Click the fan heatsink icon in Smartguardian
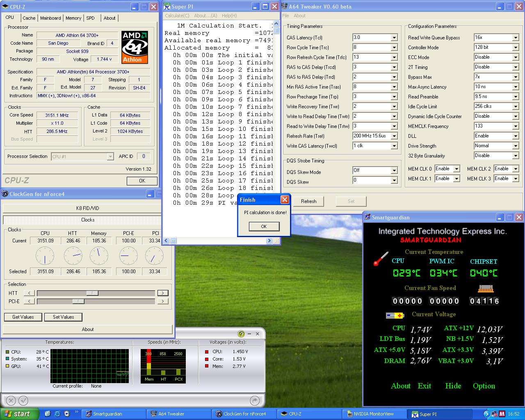Screen dimensions: 525x420 (485, 289)
